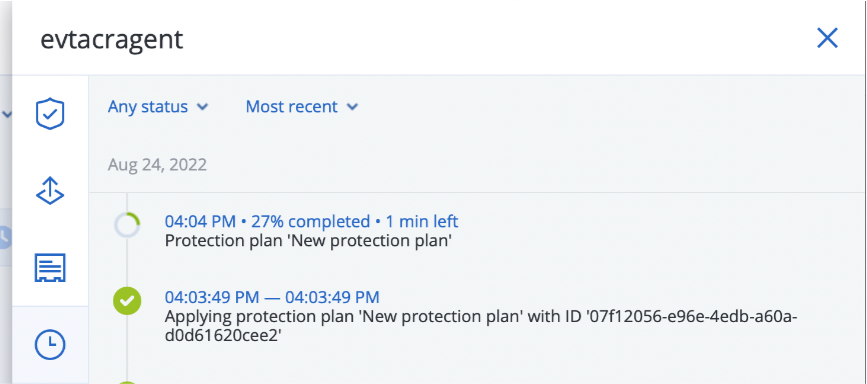The height and width of the screenshot is (384, 867).
Task: Click the green checkmark status icon
Action: pos(127,302)
